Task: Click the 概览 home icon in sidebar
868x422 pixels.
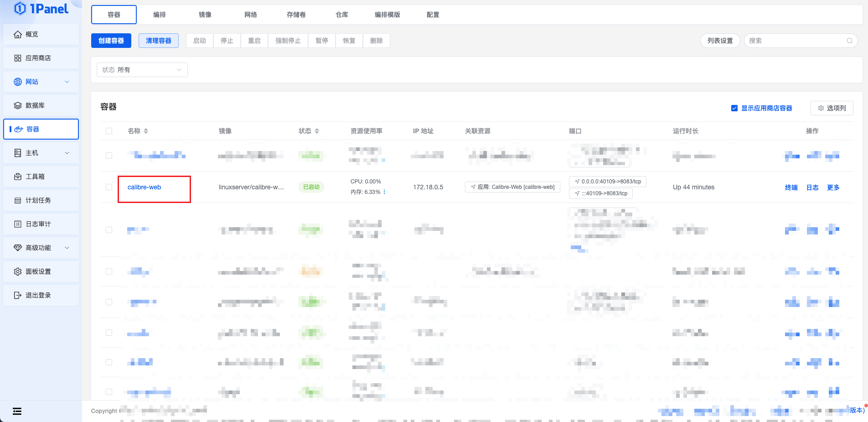Action: tap(18, 35)
